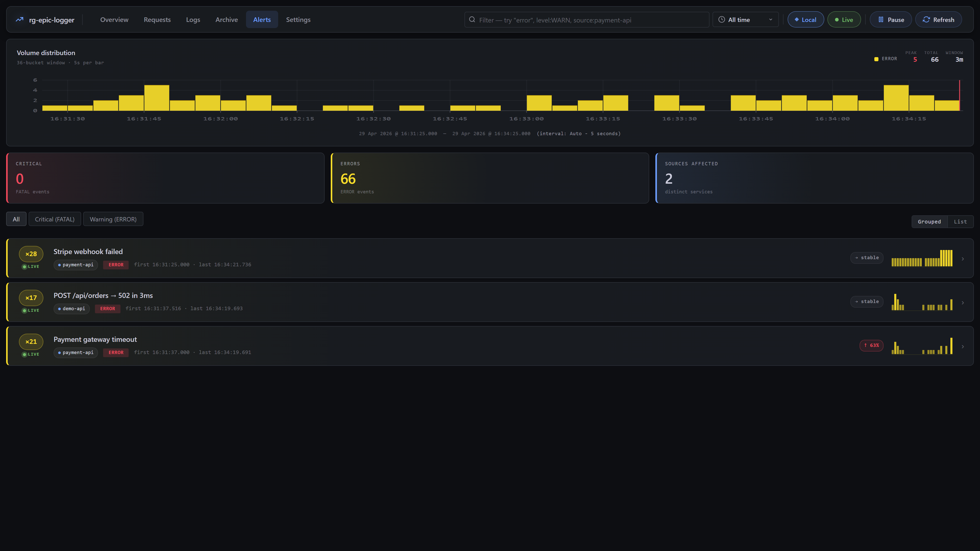Screen dimensions: 980x551
Task: Click the clock icon beside All time
Action: (721, 19)
